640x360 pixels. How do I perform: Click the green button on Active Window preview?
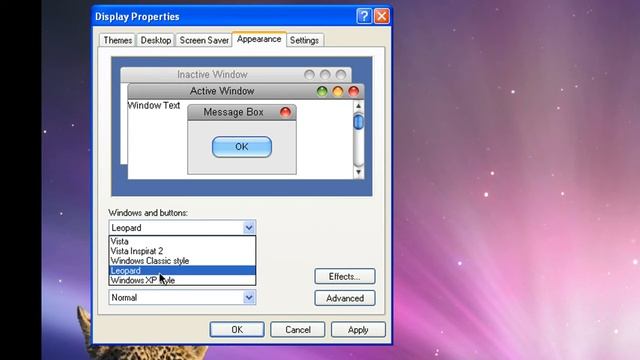click(x=322, y=91)
